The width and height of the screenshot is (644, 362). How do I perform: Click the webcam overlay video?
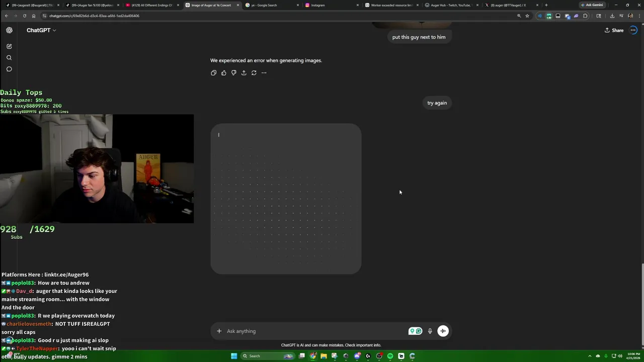[x=97, y=169]
